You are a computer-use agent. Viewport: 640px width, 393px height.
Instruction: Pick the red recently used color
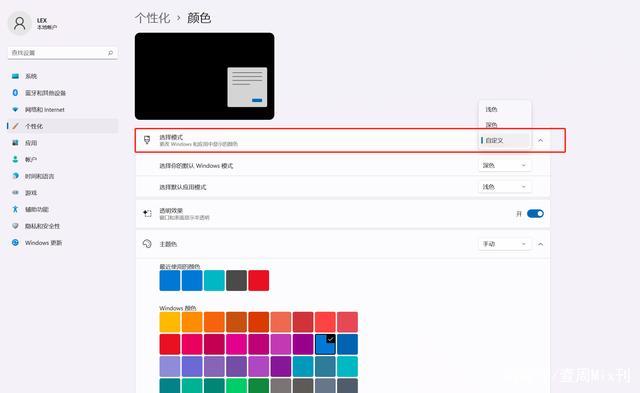point(259,280)
